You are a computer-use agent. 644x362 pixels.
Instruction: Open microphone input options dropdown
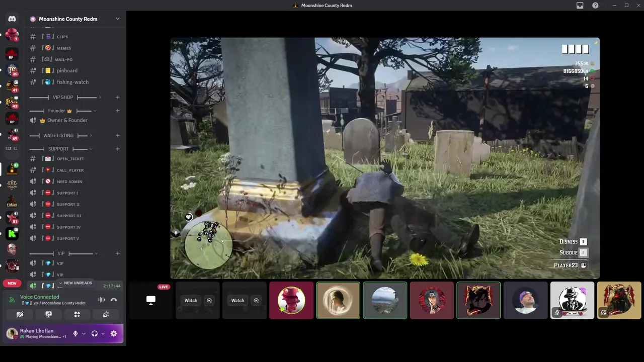pyautogui.click(x=84, y=333)
